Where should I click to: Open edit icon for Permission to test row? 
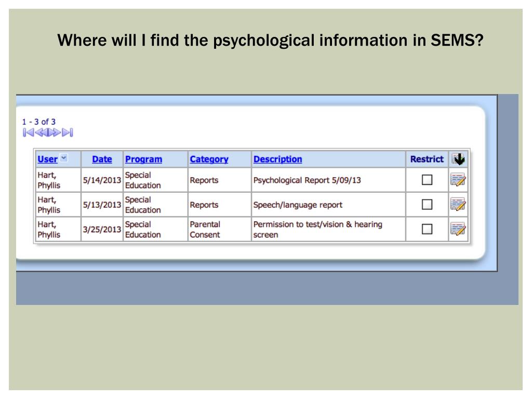(458, 229)
